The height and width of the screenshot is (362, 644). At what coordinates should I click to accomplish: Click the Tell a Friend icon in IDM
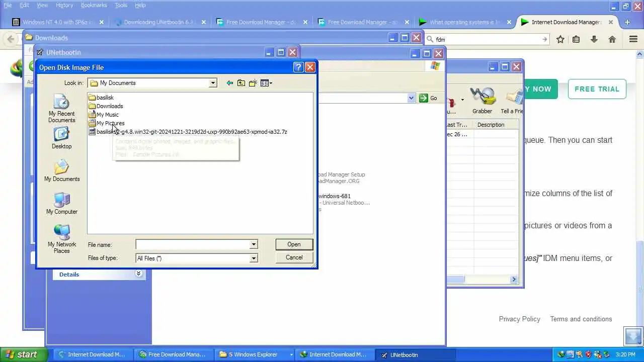(512, 100)
